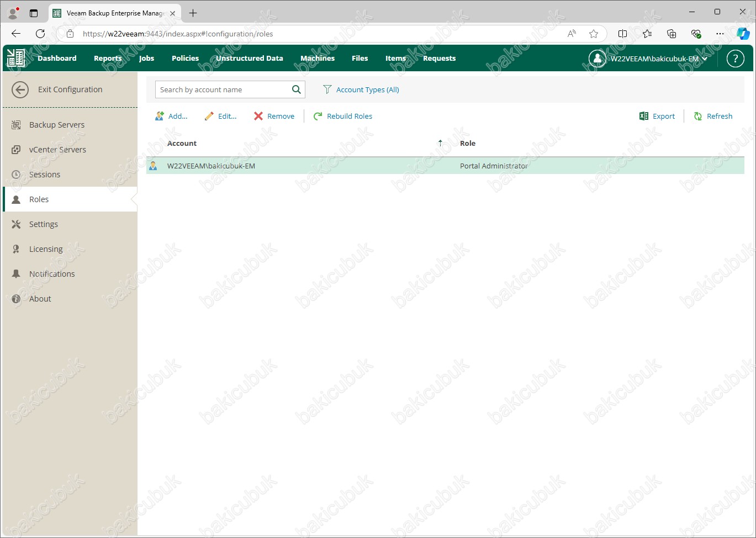Click the browser reload icon
756x538 pixels.
40,34
